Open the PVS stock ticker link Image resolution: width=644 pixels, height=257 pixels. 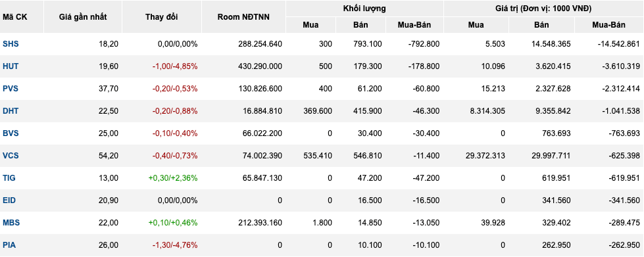point(11,88)
